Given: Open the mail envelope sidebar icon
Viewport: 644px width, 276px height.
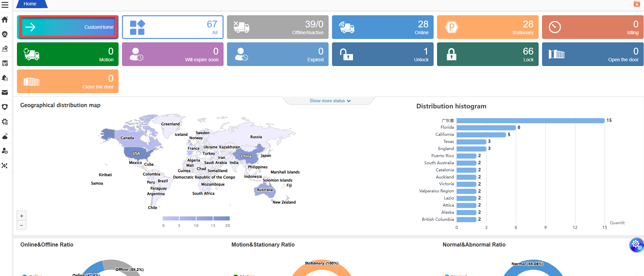Looking at the screenshot, I should pos(5,92).
